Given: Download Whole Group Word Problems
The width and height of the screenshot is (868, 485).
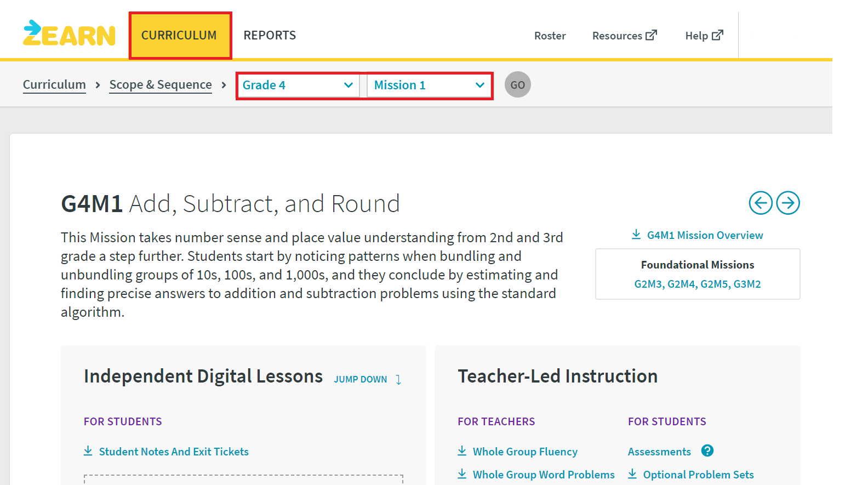Looking at the screenshot, I should coord(536,475).
